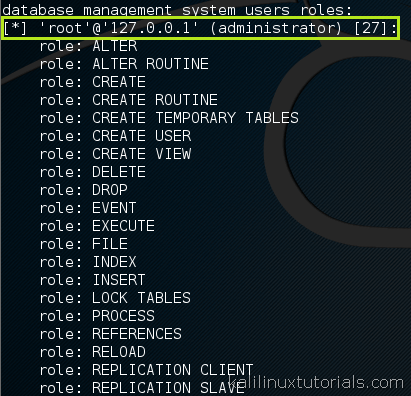Select the 'role: CREATE' line
Viewport: 411px width, 396px height.
(x=93, y=82)
